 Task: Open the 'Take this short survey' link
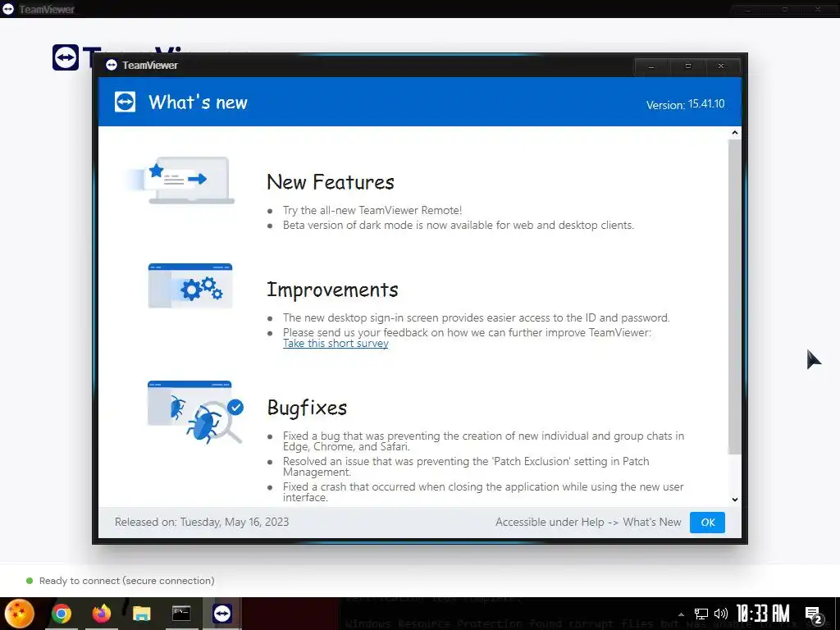[x=336, y=344]
